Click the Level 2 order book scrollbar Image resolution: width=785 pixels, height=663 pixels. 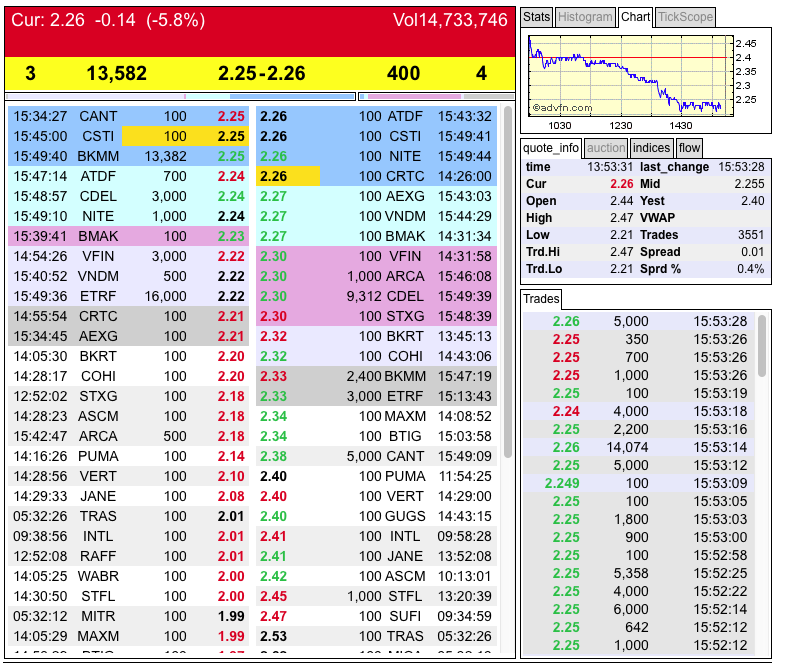[x=508, y=281]
